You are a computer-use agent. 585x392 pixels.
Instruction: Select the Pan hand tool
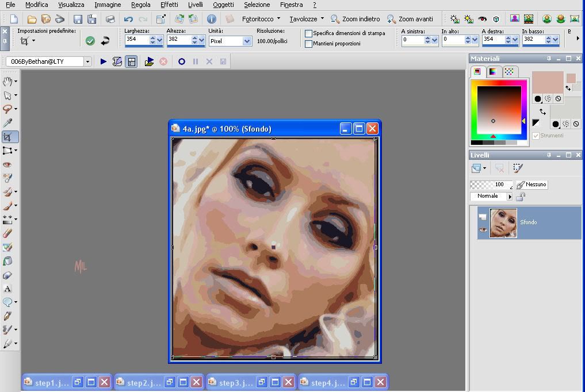click(x=7, y=81)
